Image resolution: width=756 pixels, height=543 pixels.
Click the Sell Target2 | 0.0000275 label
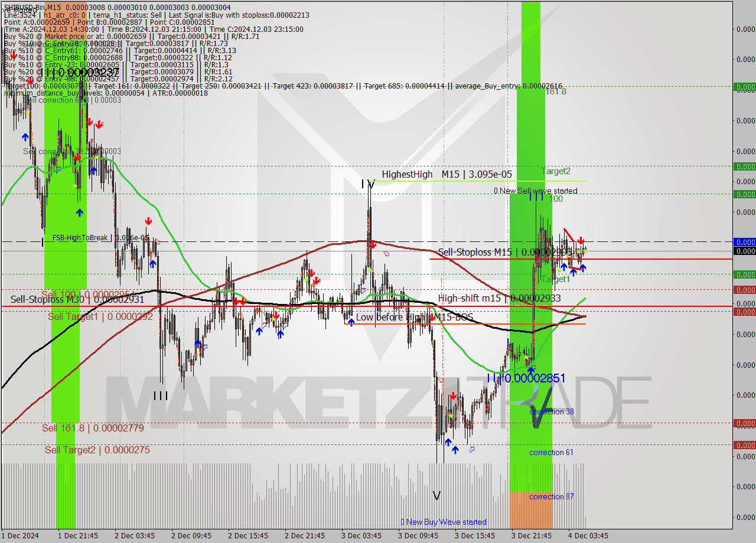coord(97,450)
